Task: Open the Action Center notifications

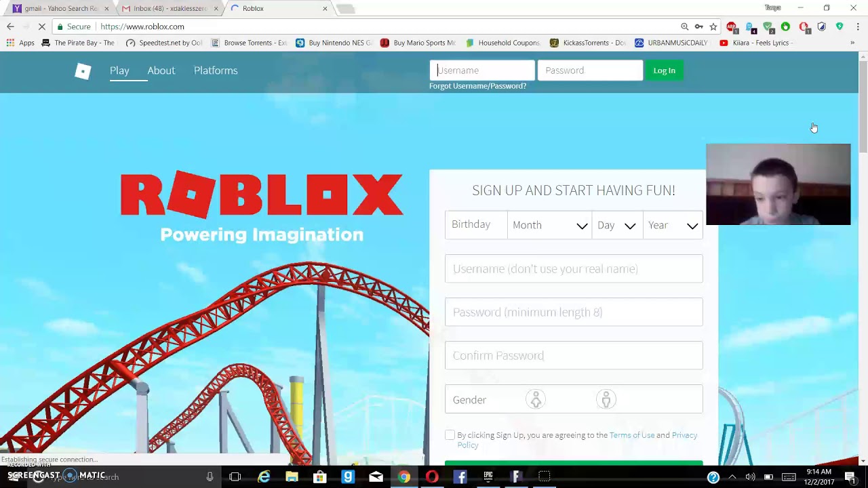Action: [850, 476]
